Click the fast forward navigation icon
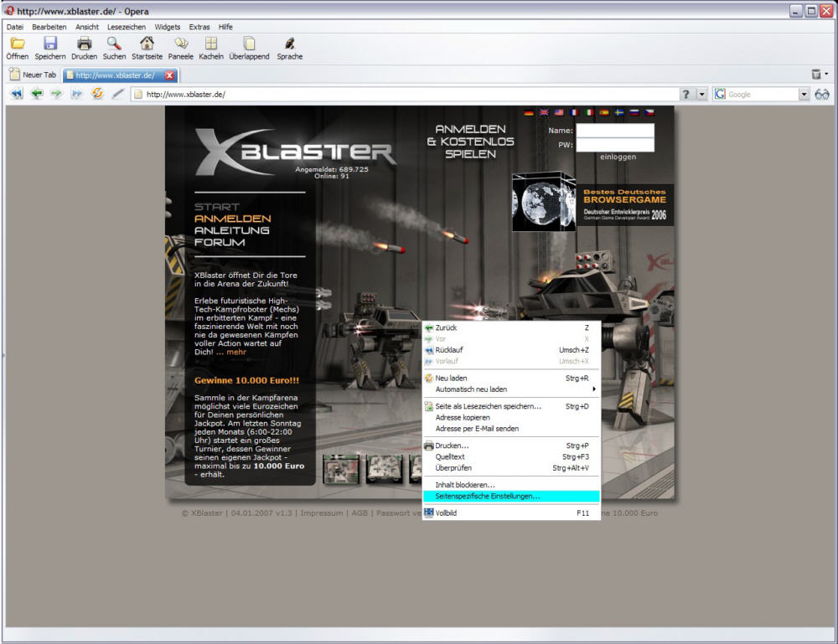The image size is (838, 644). 76,94
